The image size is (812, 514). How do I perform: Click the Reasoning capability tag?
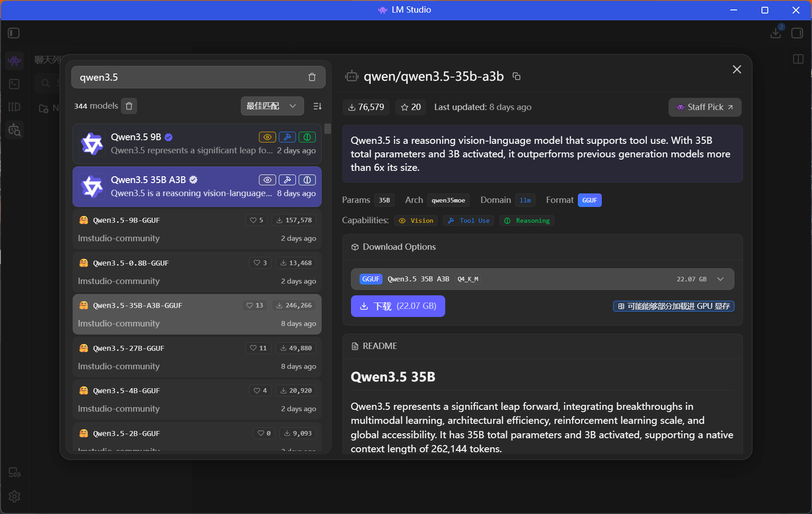(526, 220)
